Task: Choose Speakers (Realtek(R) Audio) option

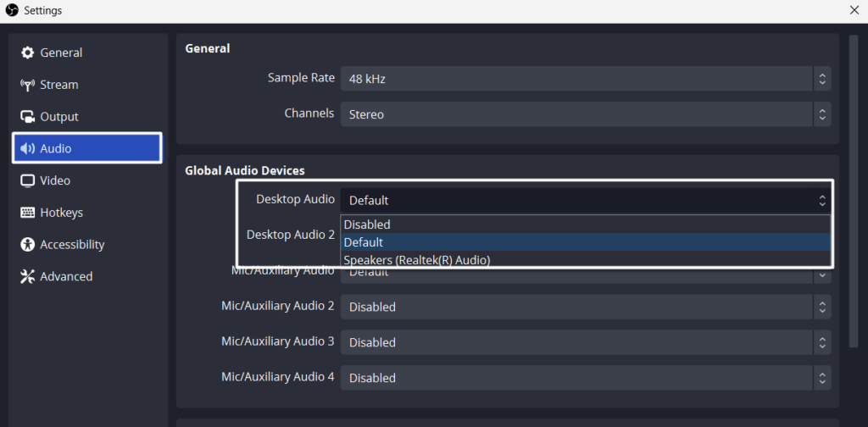Action: tap(417, 260)
